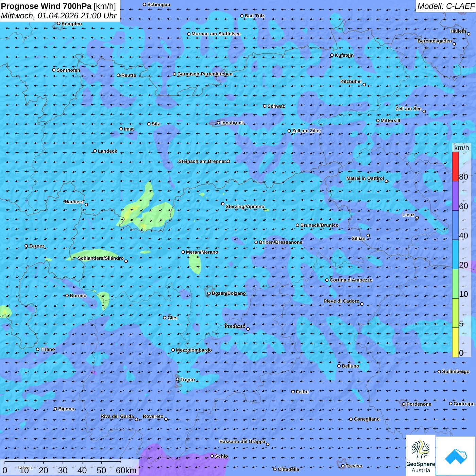Click the GeoSphere Austria logo
The height and width of the screenshot is (476, 476).
[421, 456]
